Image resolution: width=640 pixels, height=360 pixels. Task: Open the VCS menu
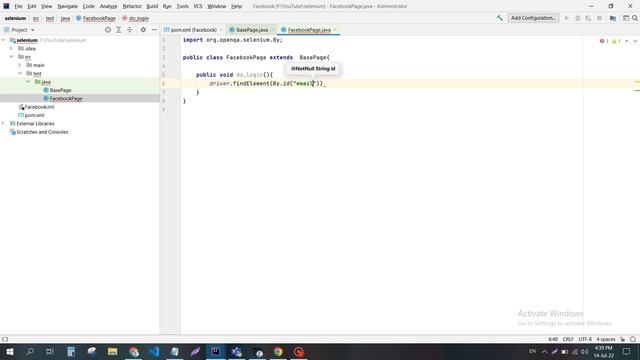pos(198,6)
